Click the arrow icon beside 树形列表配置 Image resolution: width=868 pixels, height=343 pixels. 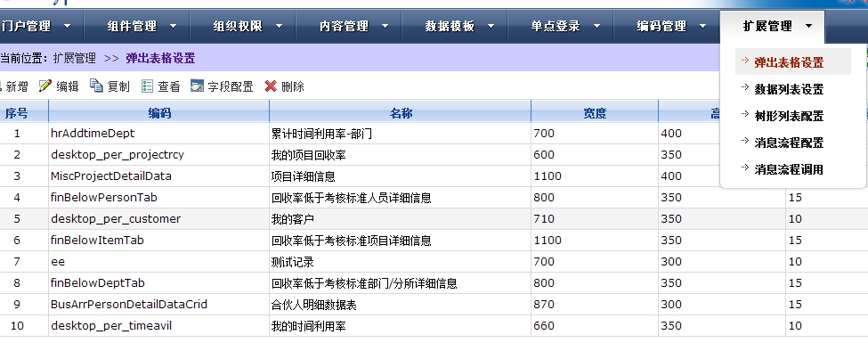pyautogui.click(x=744, y=114)
